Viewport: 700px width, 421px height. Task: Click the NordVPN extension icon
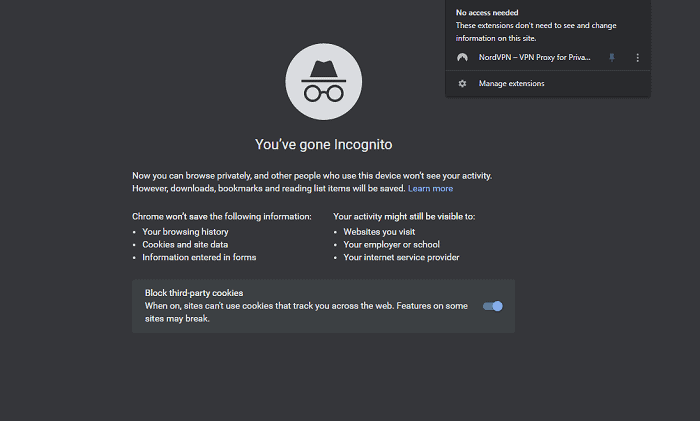pos(462,58)
